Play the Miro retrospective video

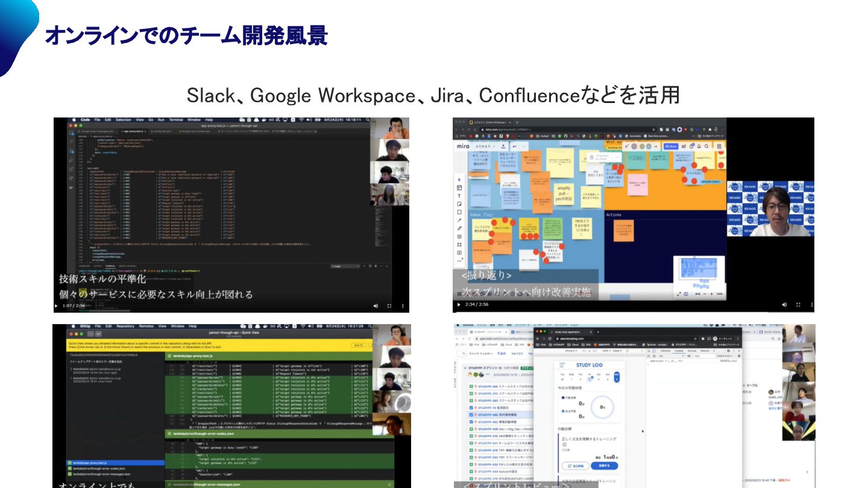(458, 305)
